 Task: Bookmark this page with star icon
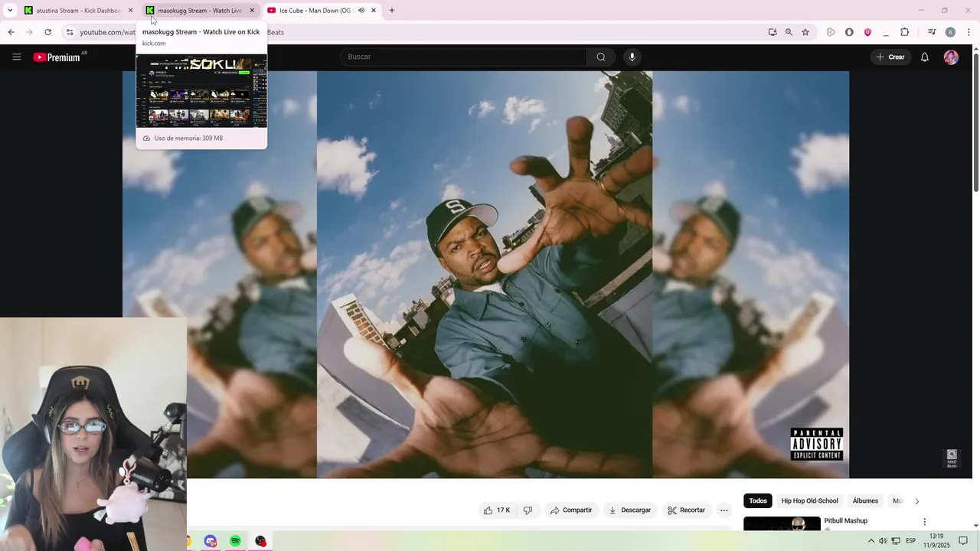[805, 32]
